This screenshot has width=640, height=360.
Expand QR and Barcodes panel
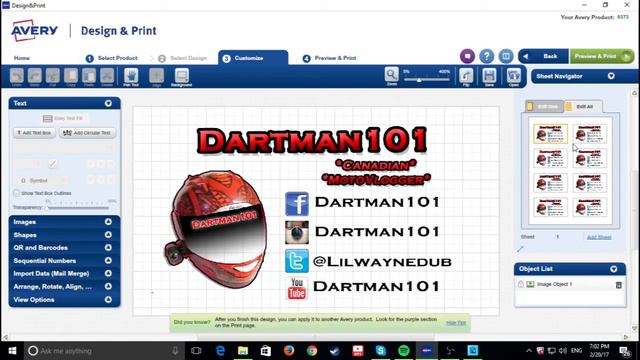pyautogui.click(x=108, y=247)
